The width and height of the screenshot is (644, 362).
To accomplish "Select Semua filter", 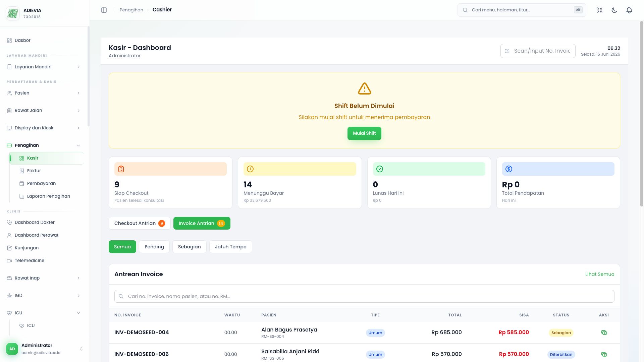I will (x=122, y=247).
